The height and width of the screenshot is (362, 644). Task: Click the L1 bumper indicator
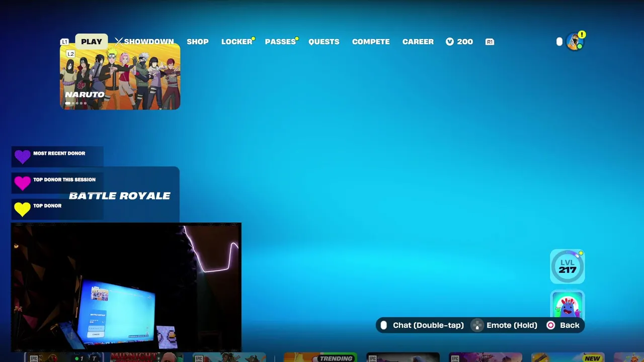coord(64,42)
